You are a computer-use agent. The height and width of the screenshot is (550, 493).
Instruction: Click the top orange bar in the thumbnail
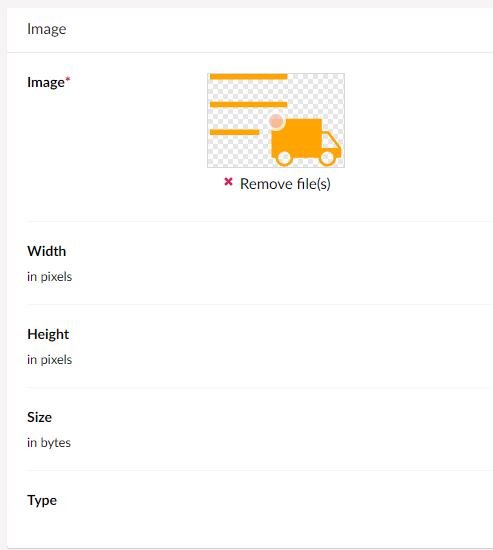pyautogui.click(x=248, y=77)
